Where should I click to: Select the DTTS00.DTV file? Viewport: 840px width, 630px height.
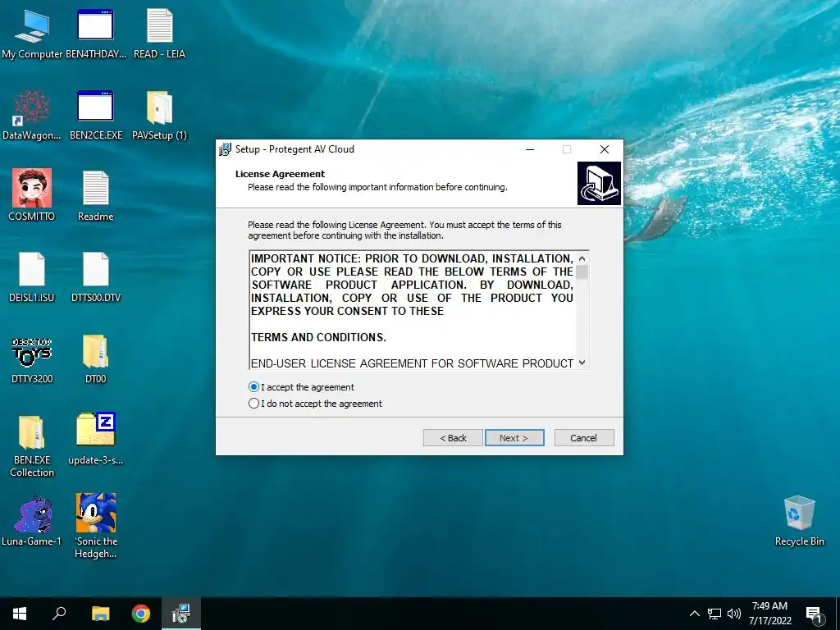[x=96, y=277]
